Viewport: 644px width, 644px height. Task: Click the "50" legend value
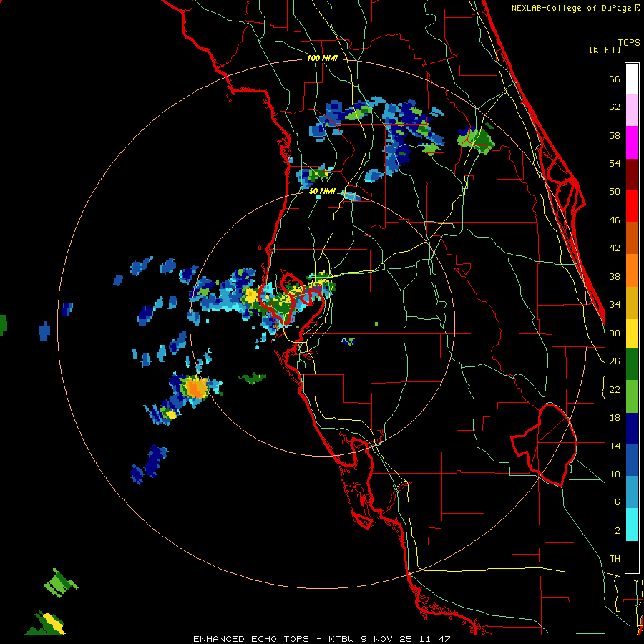(x=615, y=192)
